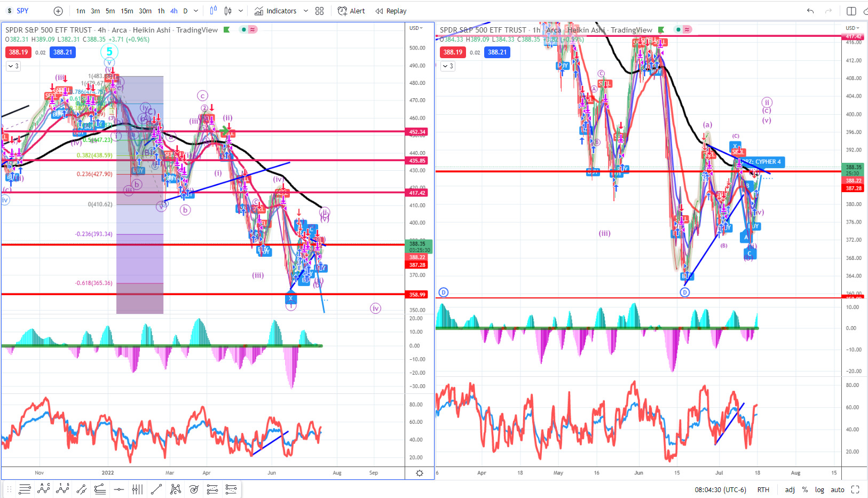Open the 4h chart settings gear icon

click(420, 473)
